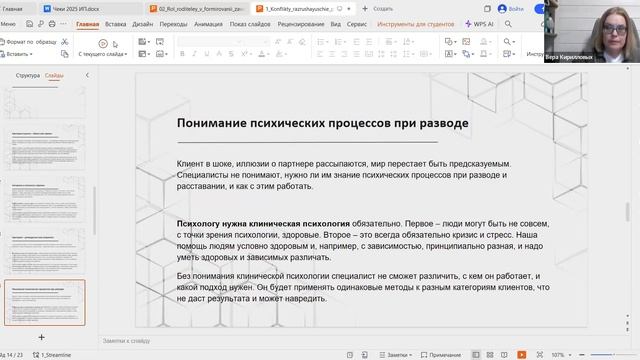Open Инструменты для студентов tab
The width and height of the screenshot is (640, 360).
416,24
